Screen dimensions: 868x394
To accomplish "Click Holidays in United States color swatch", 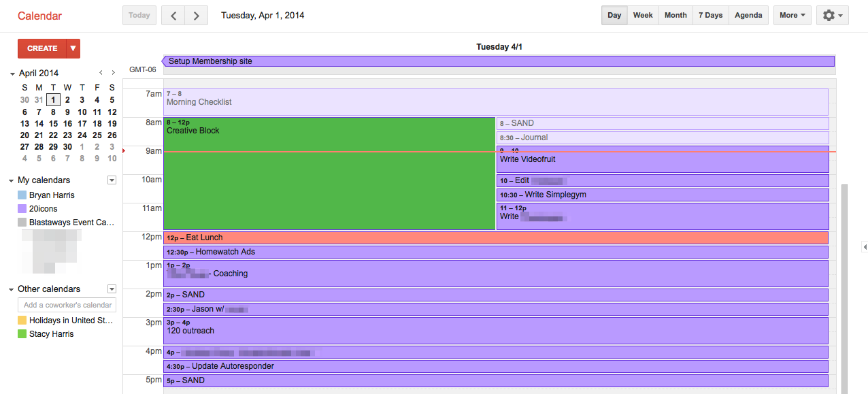I will coord(22,321).
